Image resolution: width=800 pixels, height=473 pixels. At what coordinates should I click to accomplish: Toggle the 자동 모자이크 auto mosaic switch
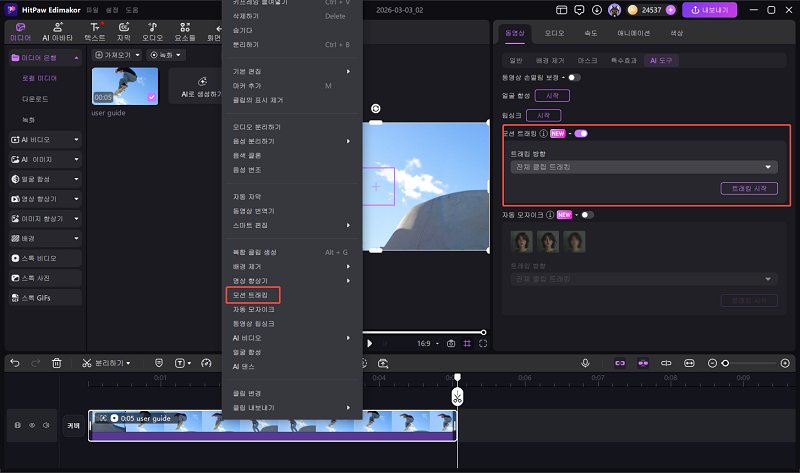(x=587, y=215)
